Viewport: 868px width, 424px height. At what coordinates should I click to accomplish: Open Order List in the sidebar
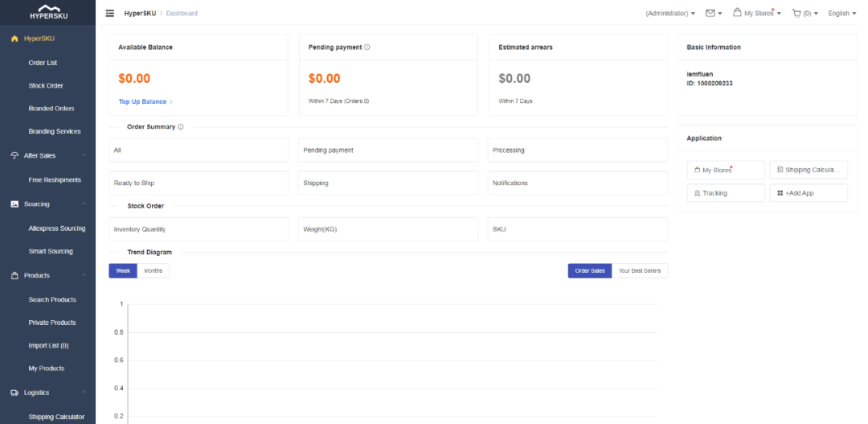click(x=43, y=63)
